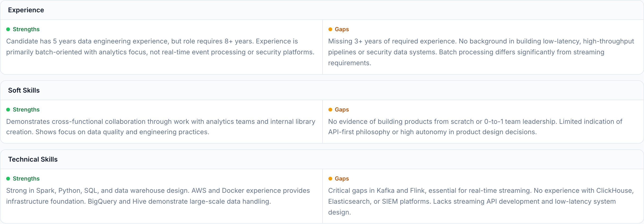Click the paragraph about 5 years data engineering

pos(160,47)
